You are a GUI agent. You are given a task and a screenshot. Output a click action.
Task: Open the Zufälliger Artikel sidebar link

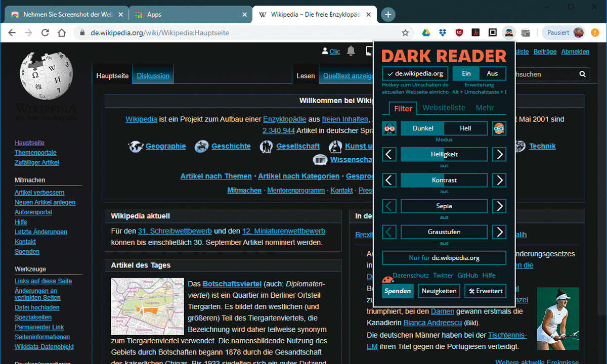(x=36, y=163)
